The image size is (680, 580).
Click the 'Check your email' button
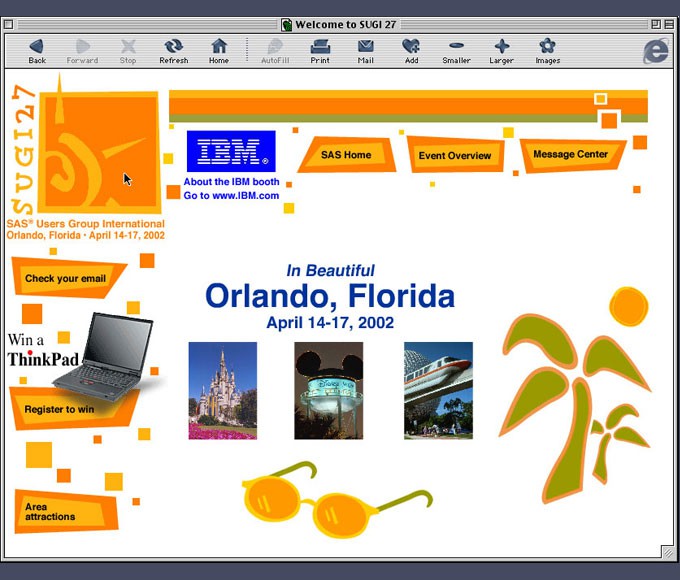pos(66,279)
